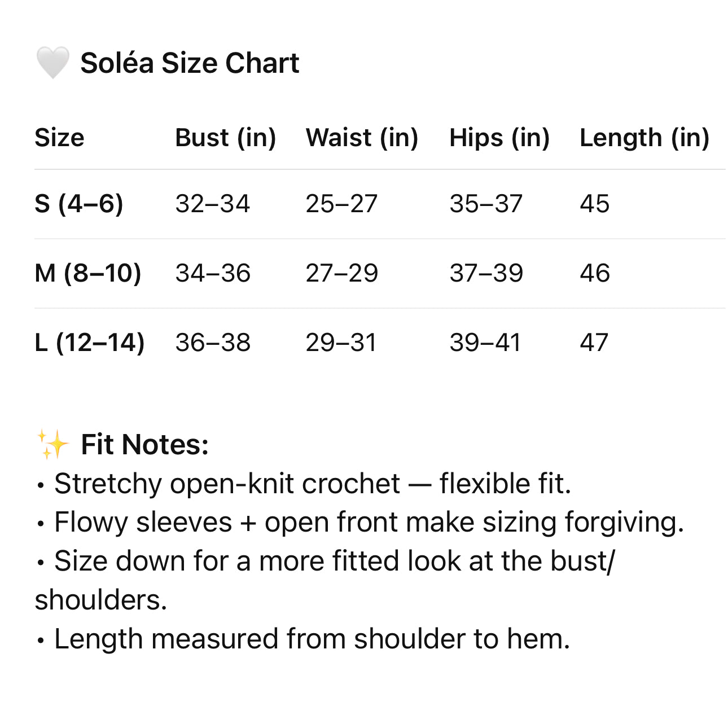Click the Stretchy open-knit crochet note
The height and width of the screenshot is (706, 728).
tap(312, 484)
